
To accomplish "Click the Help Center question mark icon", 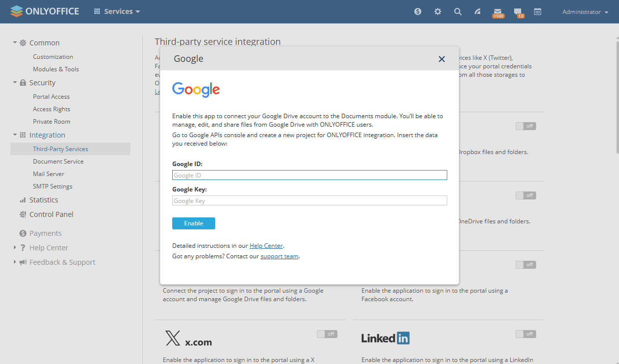I will point(23,248).
